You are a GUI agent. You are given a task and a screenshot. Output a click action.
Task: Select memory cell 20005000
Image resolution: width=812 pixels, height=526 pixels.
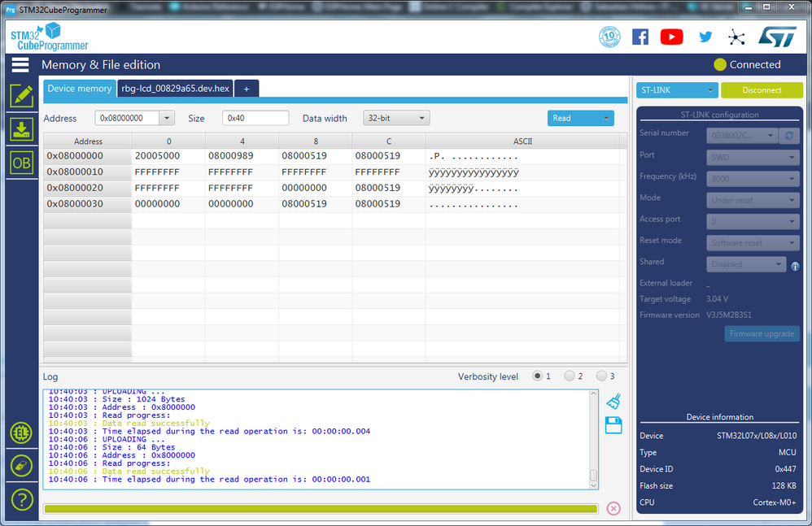click(168, 155)
